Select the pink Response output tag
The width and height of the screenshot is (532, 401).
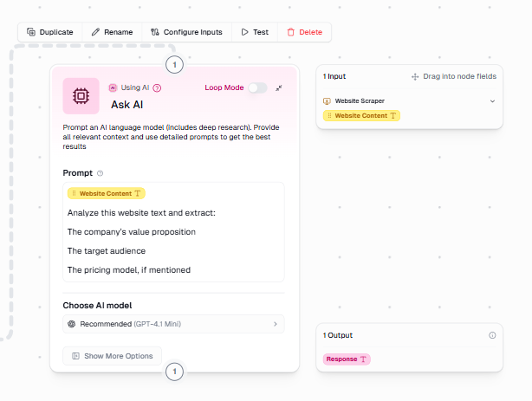(347, 359)
